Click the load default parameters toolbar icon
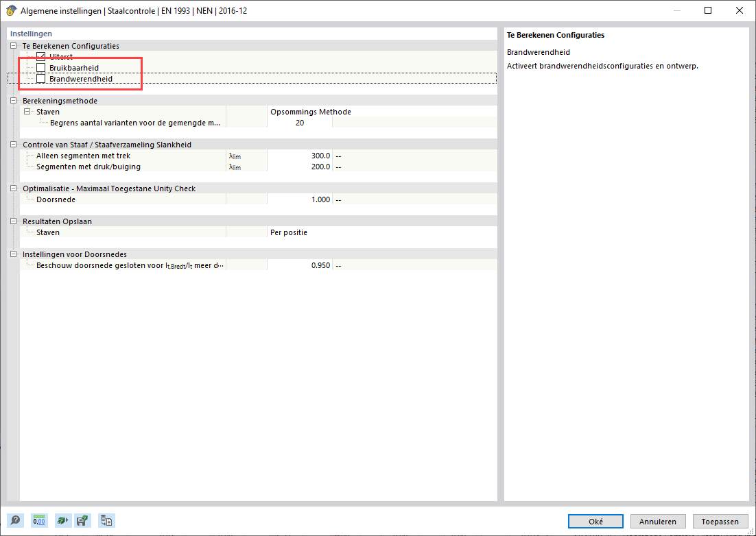The height and width of the screenshot is (536, 756). point(62,520)
